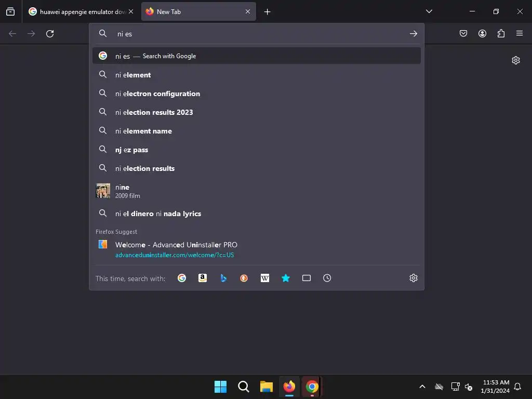The image size is (532, 399).
Task: Open Firefox View icon in tab strip
Action: tap(10, 11)
